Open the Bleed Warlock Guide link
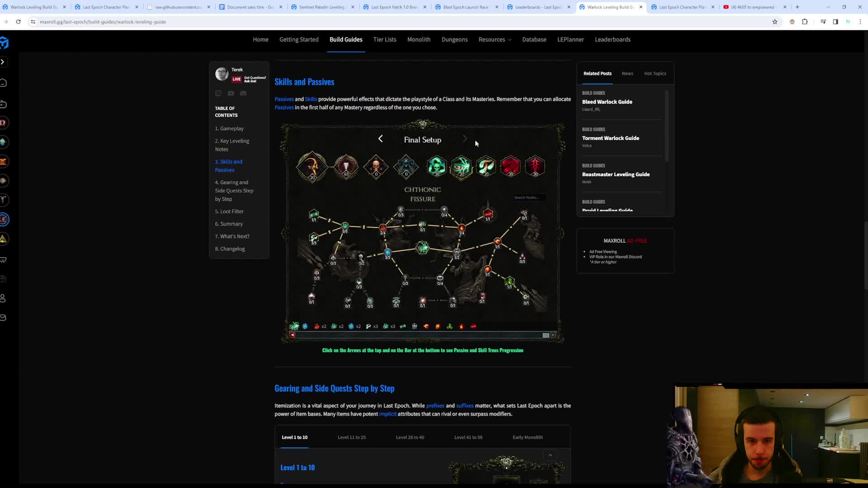The width and height of the screenshot is (868, 488). [x=607, y=102]
